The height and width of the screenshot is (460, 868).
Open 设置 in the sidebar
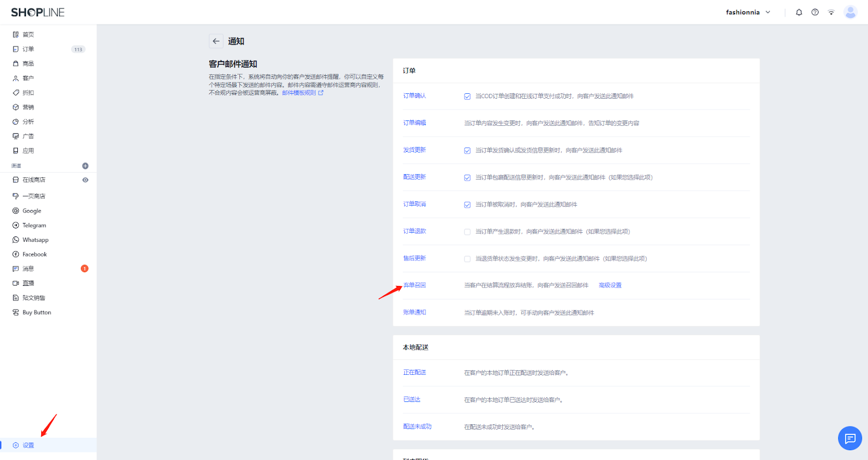pyautogui.click(x=28, y=445)
